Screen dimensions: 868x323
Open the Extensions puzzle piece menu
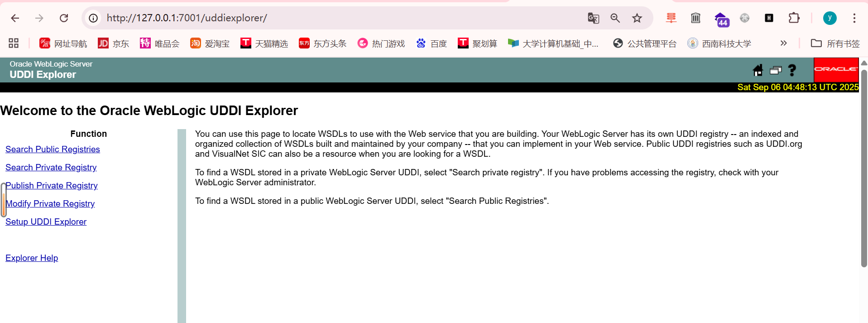[794, 18]
